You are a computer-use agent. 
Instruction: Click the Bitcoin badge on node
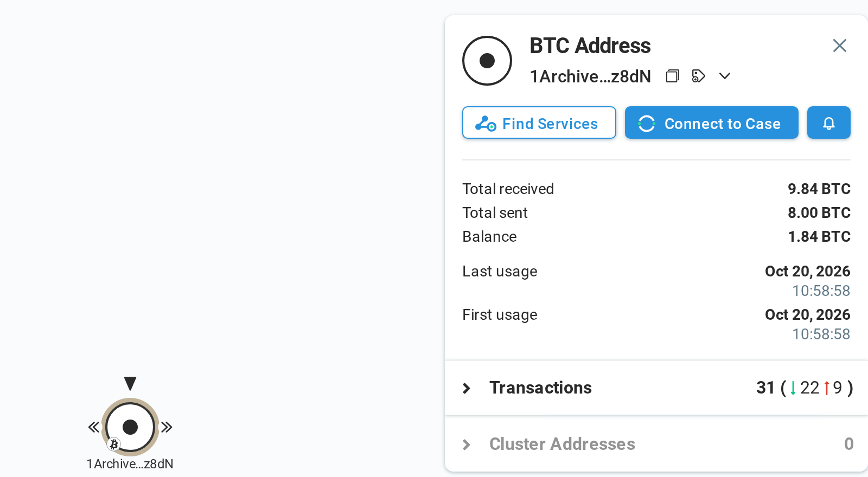(113, 444)
